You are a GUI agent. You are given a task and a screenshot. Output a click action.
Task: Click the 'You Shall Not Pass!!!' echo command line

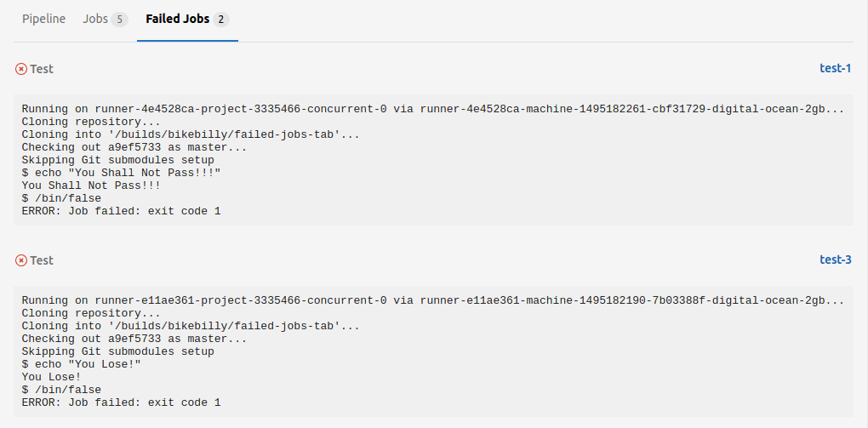pyautogui.click(x=121, y=174)
